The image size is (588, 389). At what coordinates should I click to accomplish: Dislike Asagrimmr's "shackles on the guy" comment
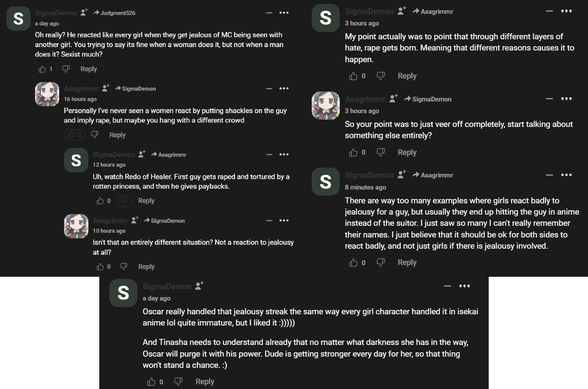coord(95,135)
